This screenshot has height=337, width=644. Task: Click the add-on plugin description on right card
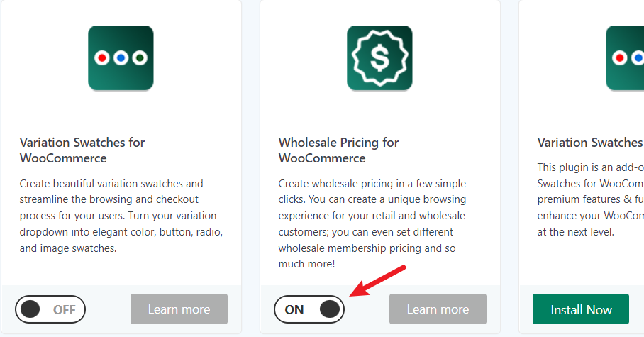coord(590,199)
